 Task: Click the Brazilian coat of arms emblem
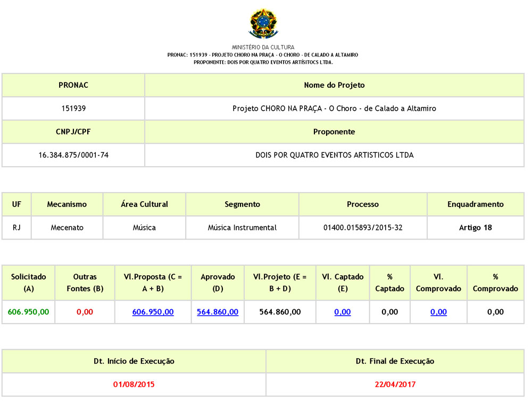pos(263,24)
